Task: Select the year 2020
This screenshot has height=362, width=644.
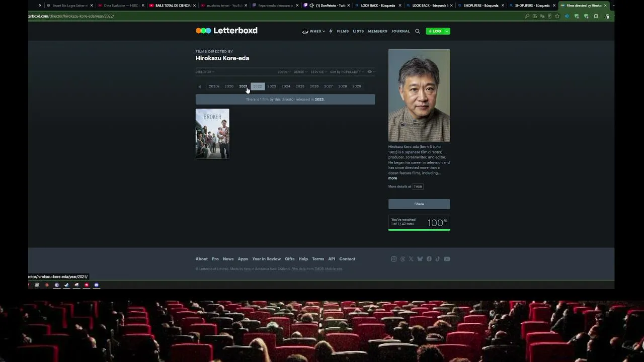Action: pyautogui.click(x=229, y=86)
